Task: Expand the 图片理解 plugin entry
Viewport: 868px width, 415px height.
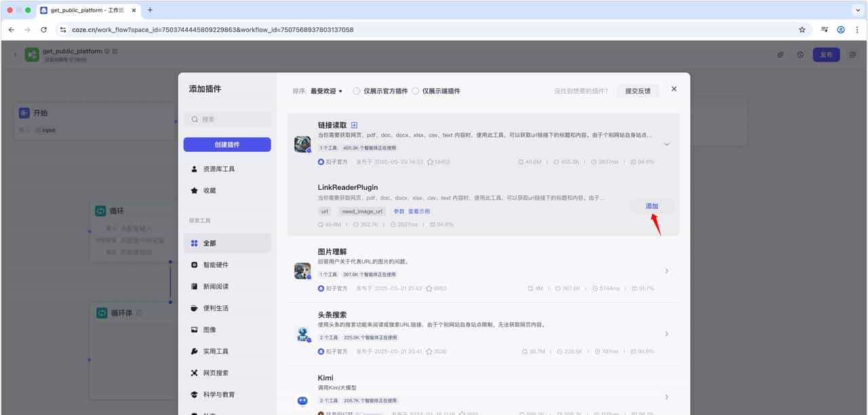Action: pyautogui.click(x=667, y=271)
